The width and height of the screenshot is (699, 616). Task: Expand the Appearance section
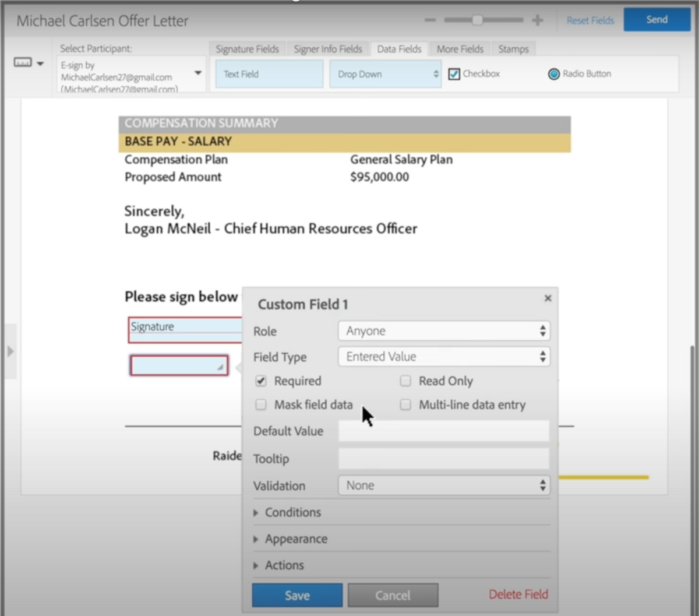(x=290, y=539)
